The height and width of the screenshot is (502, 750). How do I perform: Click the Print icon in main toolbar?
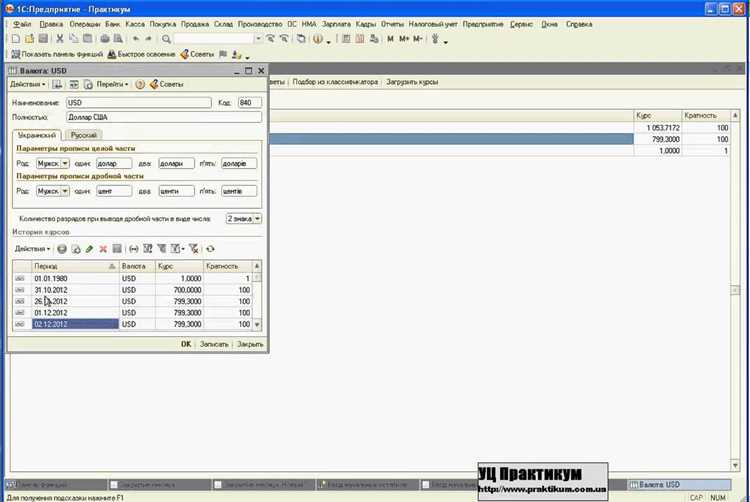(x=105, y=39)
